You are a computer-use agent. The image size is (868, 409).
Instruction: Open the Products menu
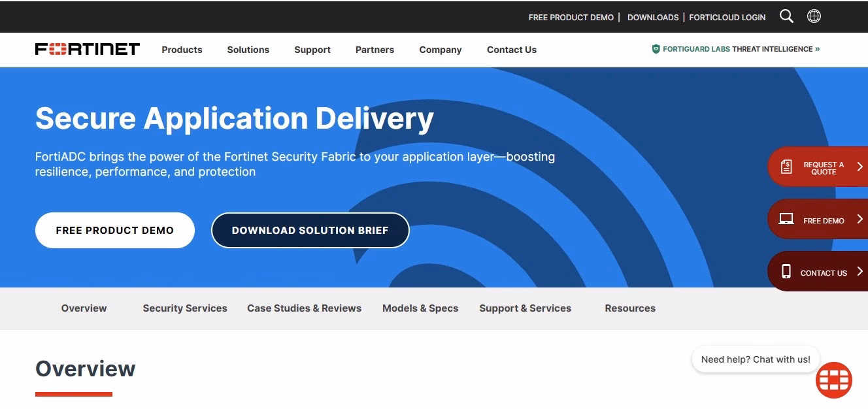pos(182,50)
